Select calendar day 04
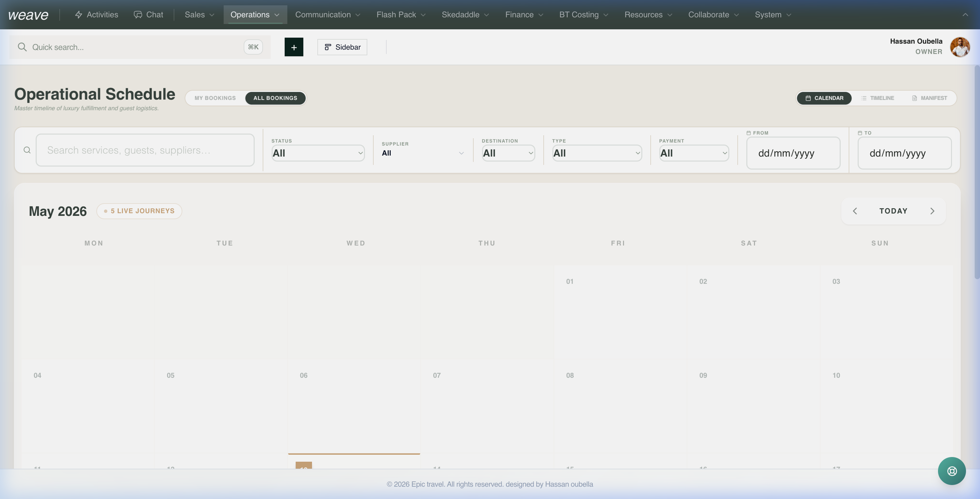The image size is (980, 499). [x=87, y=406]
